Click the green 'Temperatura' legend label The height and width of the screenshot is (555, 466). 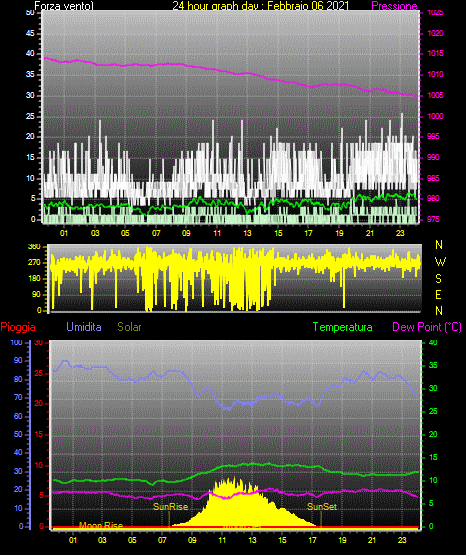pyautogui.click(x=343, y=327)
